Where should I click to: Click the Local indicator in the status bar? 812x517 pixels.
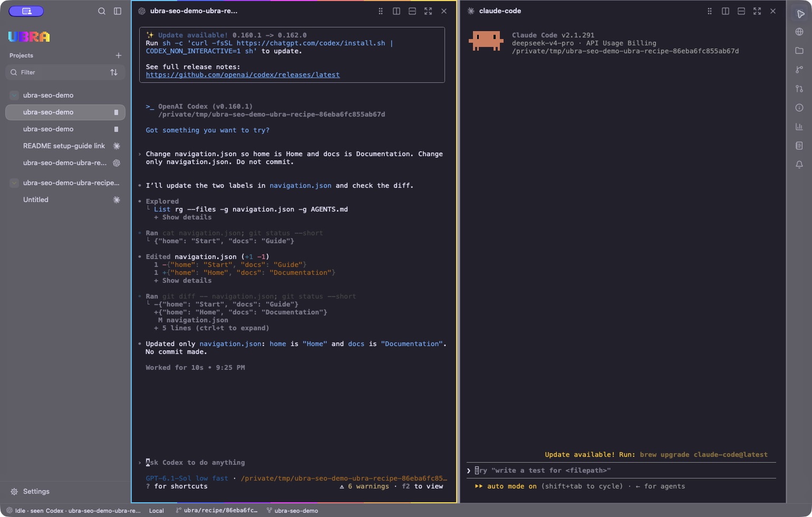tap(157, 511)
